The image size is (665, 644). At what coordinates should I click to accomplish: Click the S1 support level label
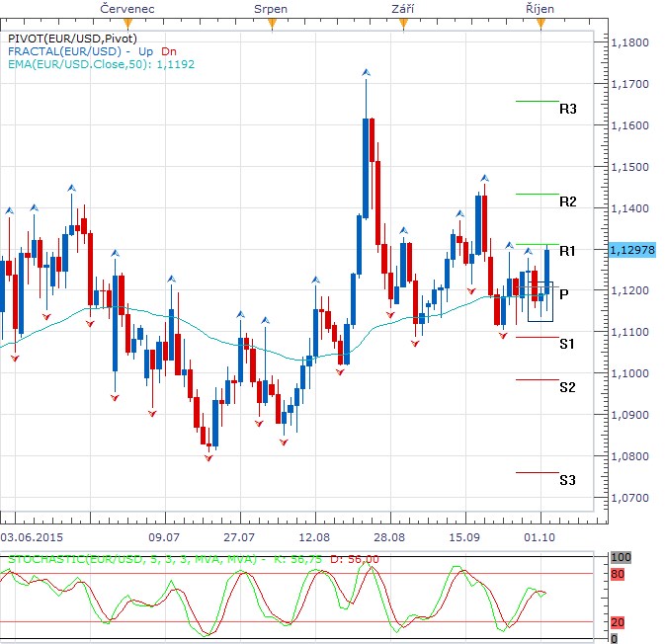click(x=567, y=344)
